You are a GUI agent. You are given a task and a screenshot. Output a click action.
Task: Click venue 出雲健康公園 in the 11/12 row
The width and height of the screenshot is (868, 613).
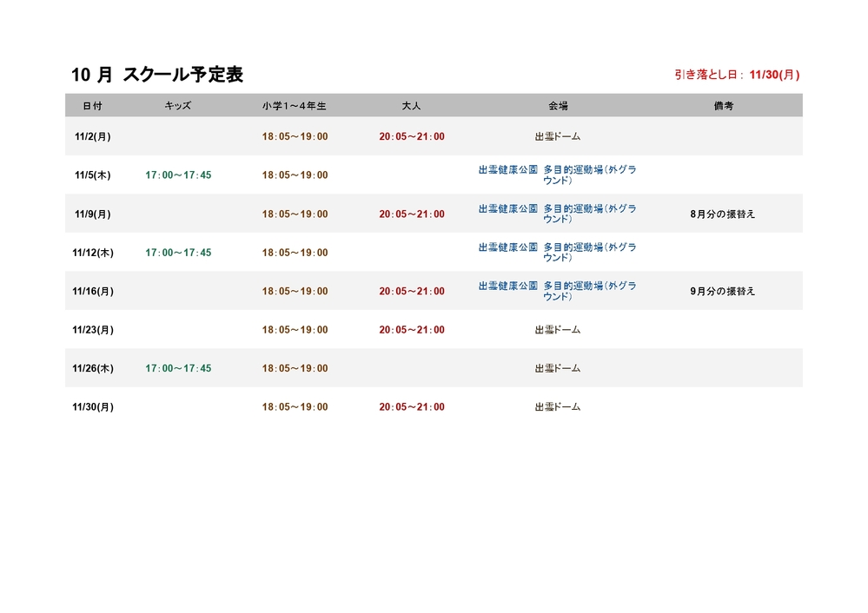pyautogui.click(x=558, y=253)
